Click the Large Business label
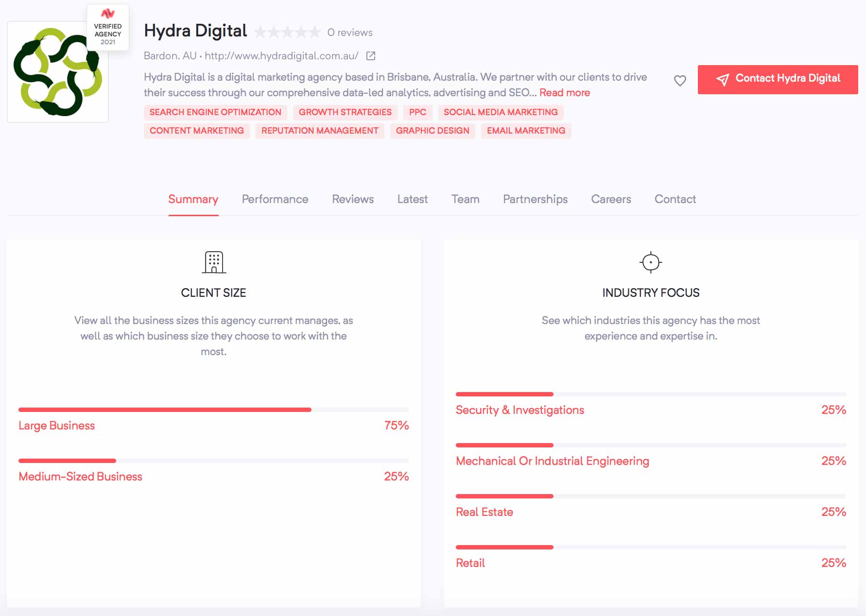Viewport: 866px width, 616px height. (x=57, y=426)
